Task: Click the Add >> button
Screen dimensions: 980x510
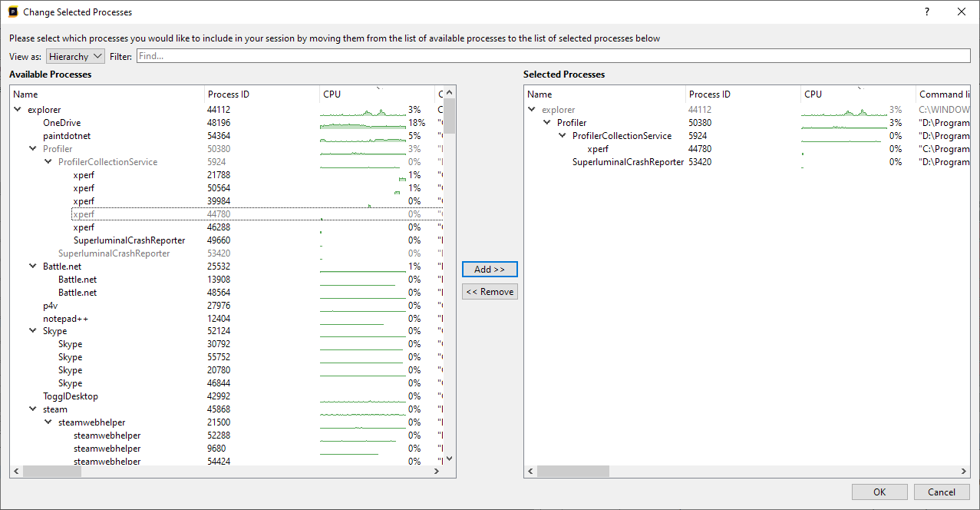Action: point(490,270)
